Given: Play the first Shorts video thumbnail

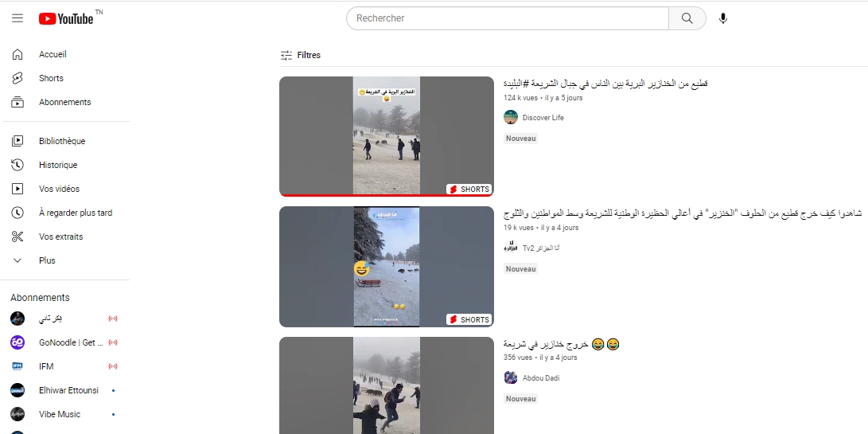Looking at the screenshot, I should point(387,136).
